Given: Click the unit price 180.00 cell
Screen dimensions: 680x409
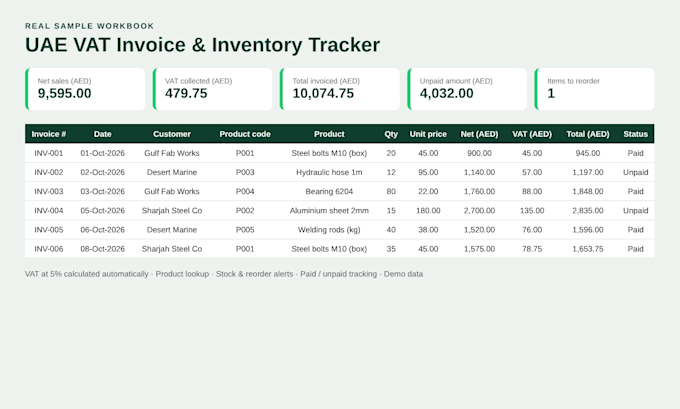Looking at the screenshot, I should [x=428, y=210].
